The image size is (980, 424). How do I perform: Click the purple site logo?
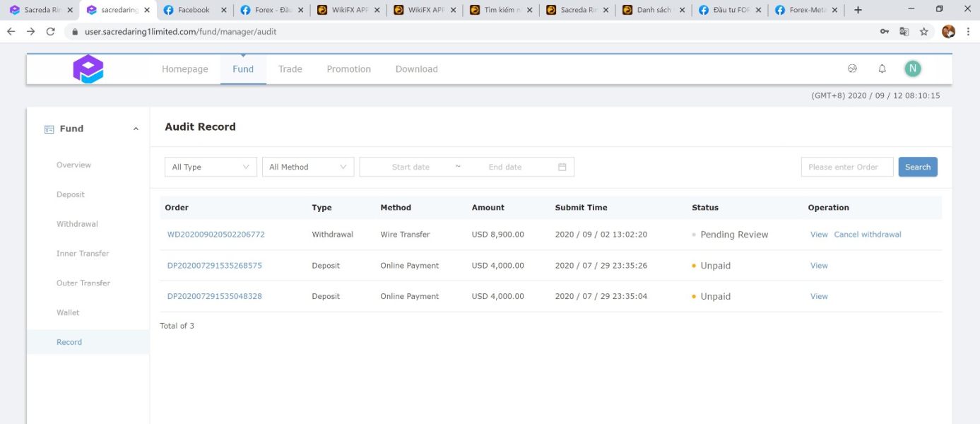point(88,69)
